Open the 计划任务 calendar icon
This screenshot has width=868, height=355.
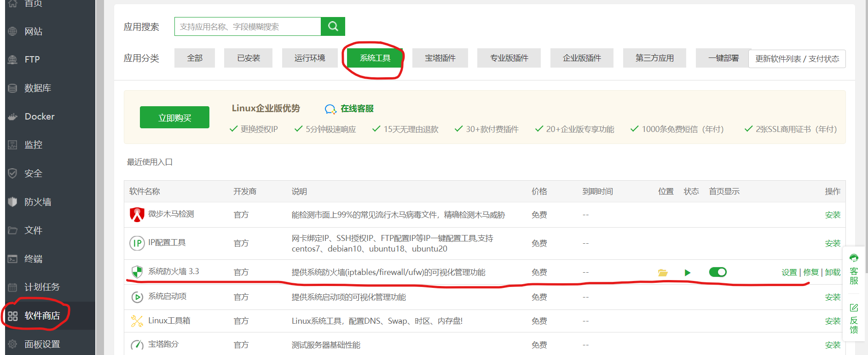[x=12, y=287]
